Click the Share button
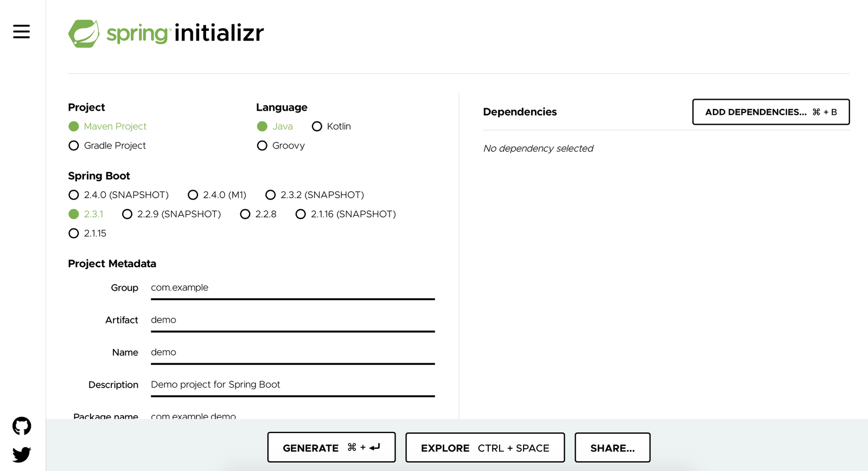This screenshot has width=868, height=471. pos(612,448)
